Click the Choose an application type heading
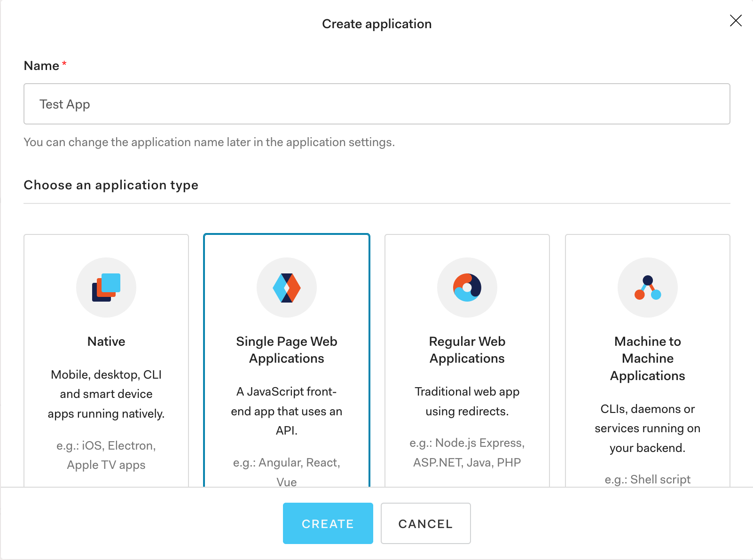 click(x=111, y=185)
